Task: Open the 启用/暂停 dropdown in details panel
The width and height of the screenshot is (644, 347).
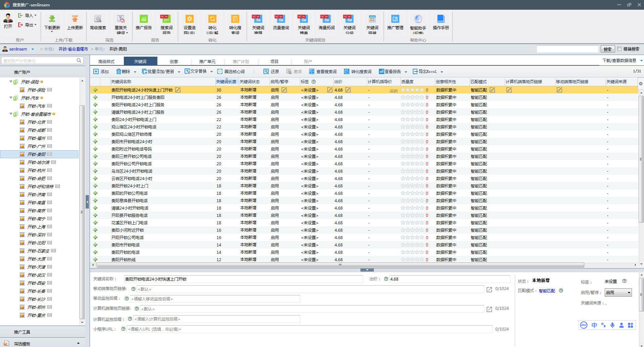Action: tap(618, 292)
